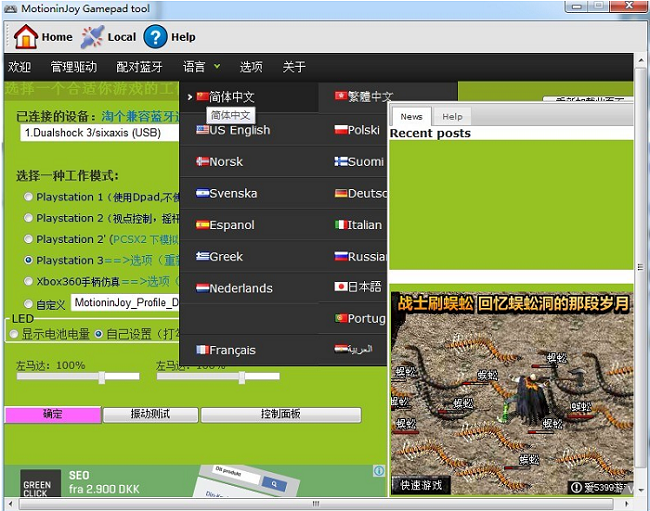Select Français language option
Screen dimensions: 650x511
pyautogui.click(x=226, y=350)
